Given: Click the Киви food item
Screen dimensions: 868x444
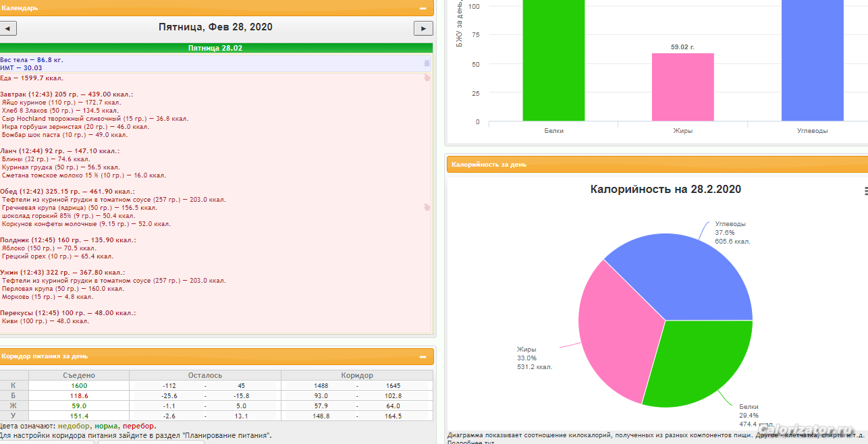Looking at the screenshot, I should pos(45,321).
